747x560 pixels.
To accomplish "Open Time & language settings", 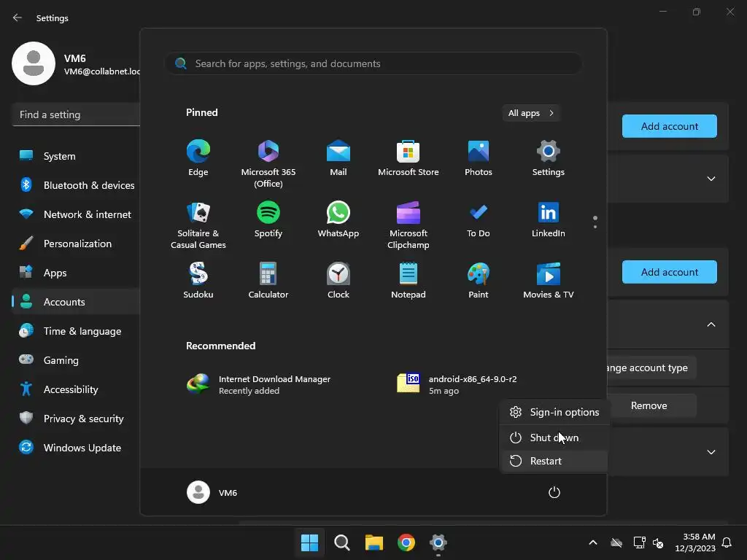I will [x=76, y=331].
